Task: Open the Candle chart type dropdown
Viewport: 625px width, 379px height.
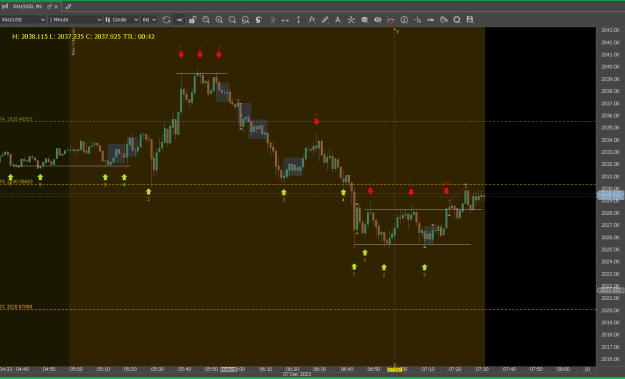Action: [122, 20]
